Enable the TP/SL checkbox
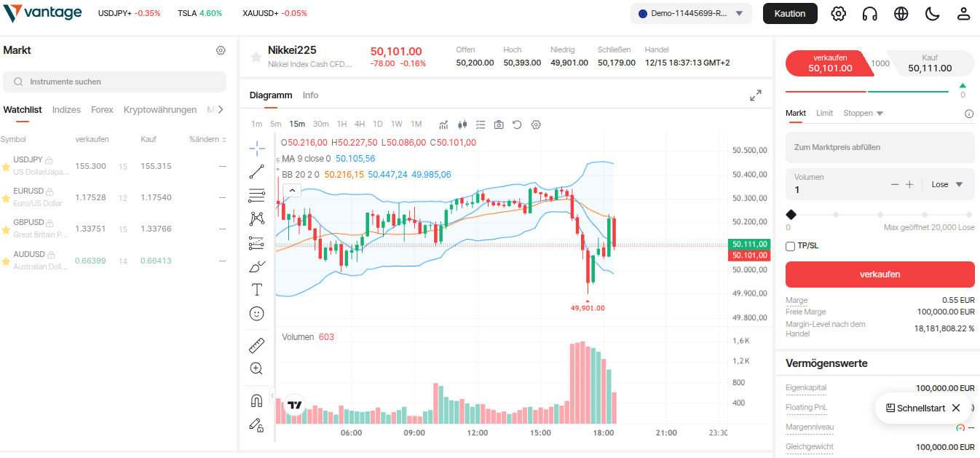The width and height of the screenshot is (980, 458). [790, 246]
